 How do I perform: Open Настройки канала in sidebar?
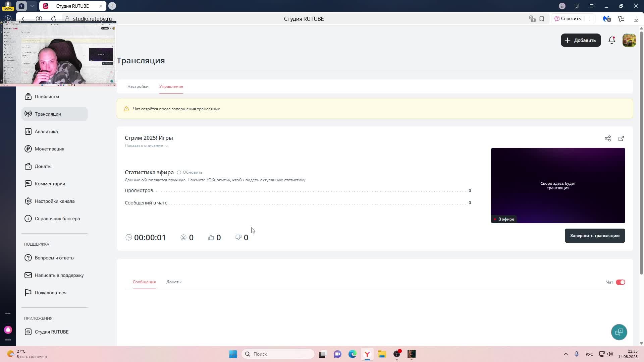click(x=54, y=201)
